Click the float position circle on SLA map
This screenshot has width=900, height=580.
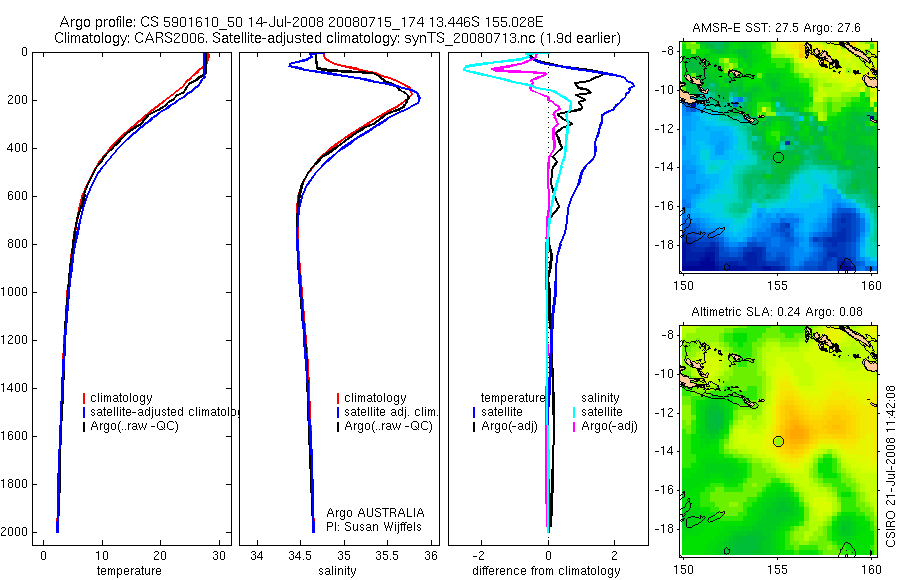point(778,442)
